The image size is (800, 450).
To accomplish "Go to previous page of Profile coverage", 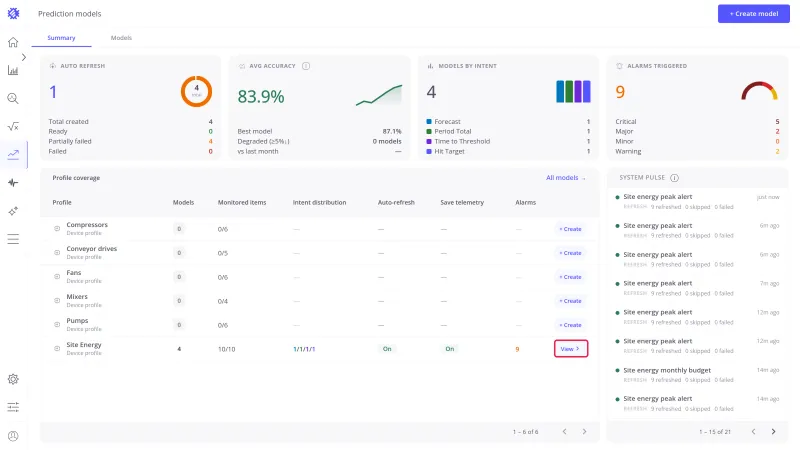I will click(x=564, y=432).
